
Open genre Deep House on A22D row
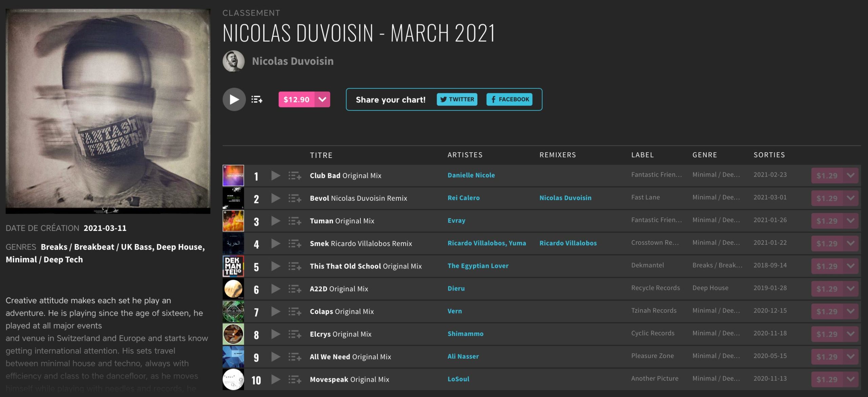pos(710,288)
